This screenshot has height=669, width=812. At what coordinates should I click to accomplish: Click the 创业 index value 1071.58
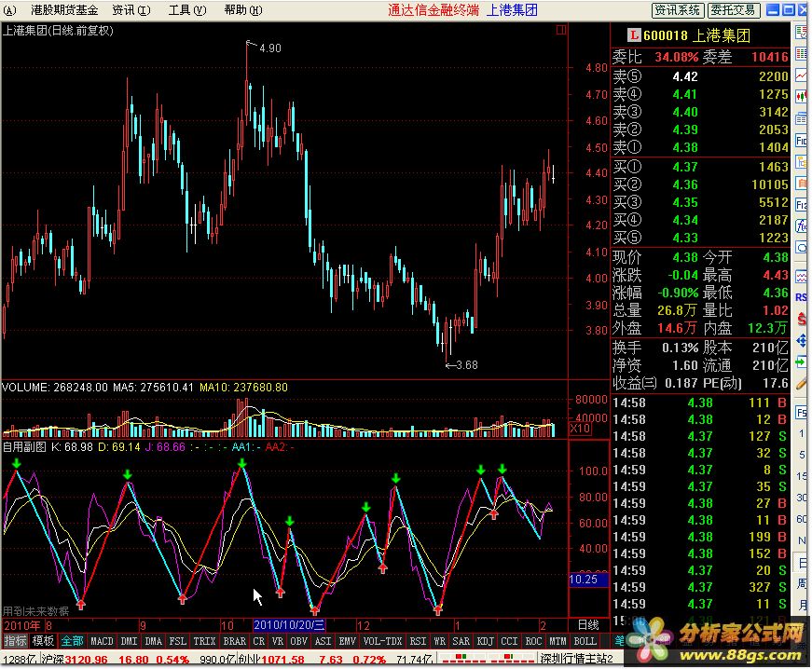click(282, 660)
